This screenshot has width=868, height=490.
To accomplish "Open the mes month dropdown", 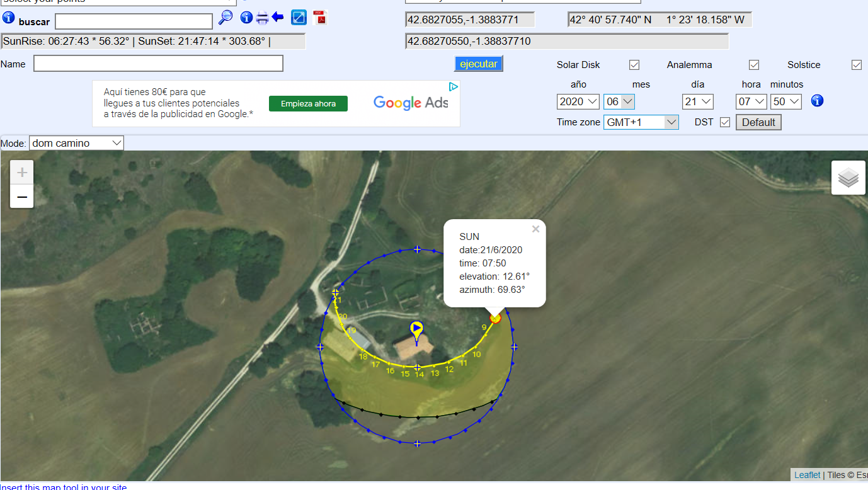I will point(619,101).
